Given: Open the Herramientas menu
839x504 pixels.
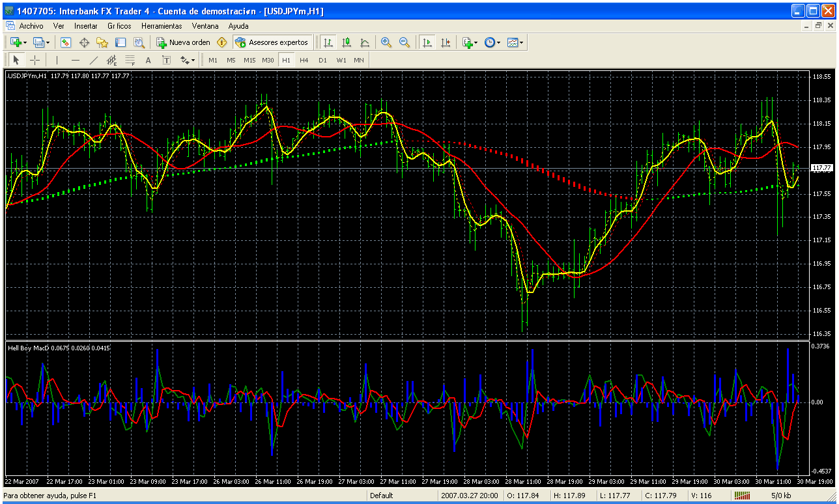Looking at the screenshot, I should [x=162, y=26].
